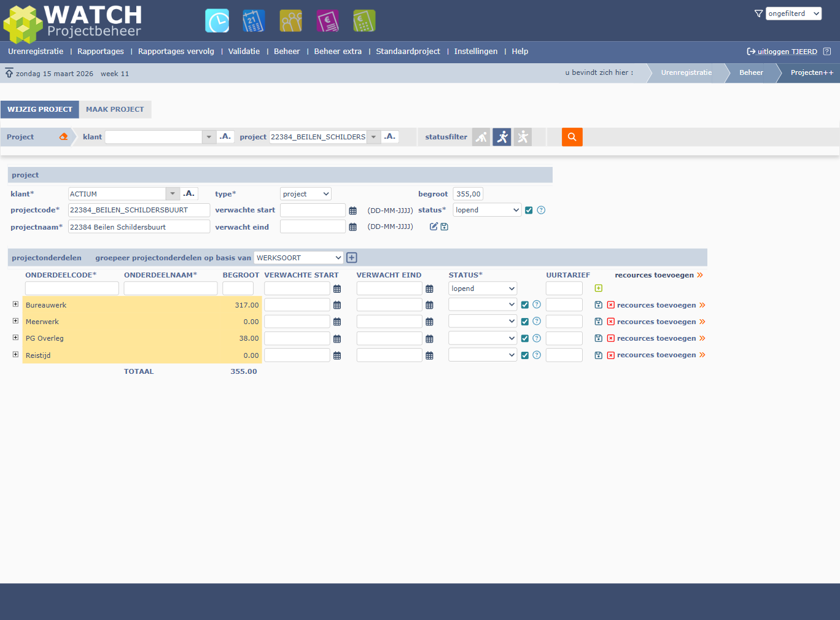The height and width of the screenshot is (620, 840).
Task: Open the WERKSOORT grouping dropdown
Action: point(298,258)
